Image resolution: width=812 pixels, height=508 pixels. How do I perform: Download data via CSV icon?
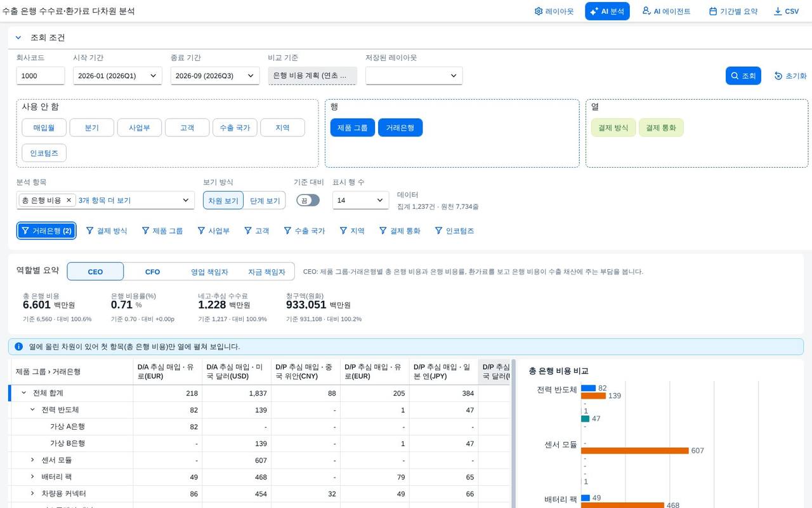(786, 11)
